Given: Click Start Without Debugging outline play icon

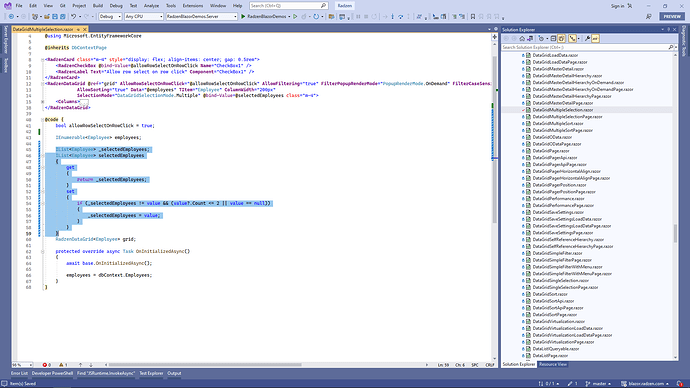Looking at the screenshot, I should pos(295,16).
